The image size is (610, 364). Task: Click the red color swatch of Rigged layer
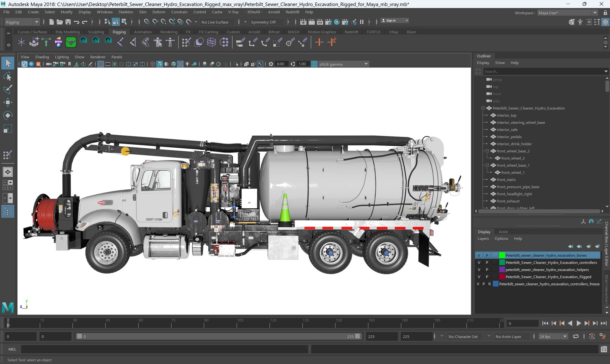point(502,277)
